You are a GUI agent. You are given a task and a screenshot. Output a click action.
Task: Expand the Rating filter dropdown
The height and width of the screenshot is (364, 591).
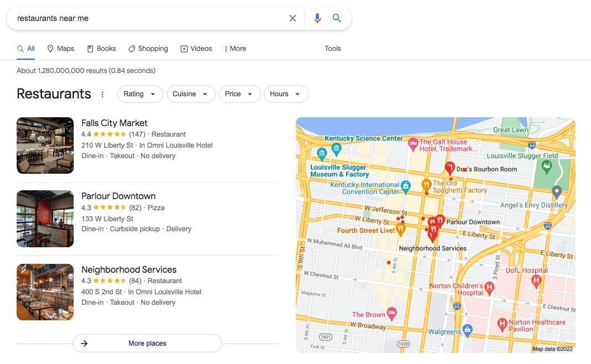point(140,94)
